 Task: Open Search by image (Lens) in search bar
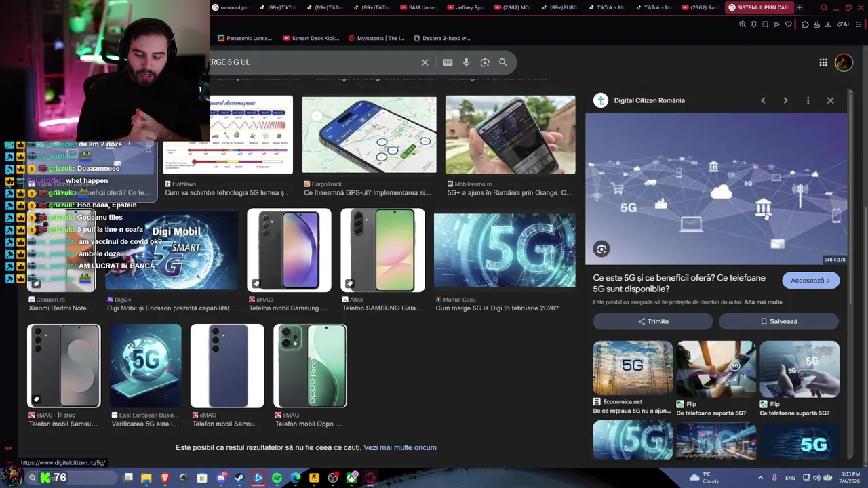[485, 62]
